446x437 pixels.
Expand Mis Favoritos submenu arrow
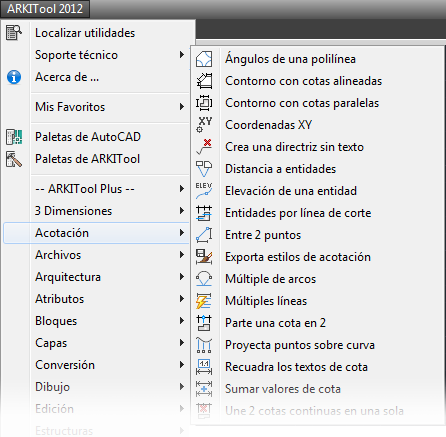point(182,107)
